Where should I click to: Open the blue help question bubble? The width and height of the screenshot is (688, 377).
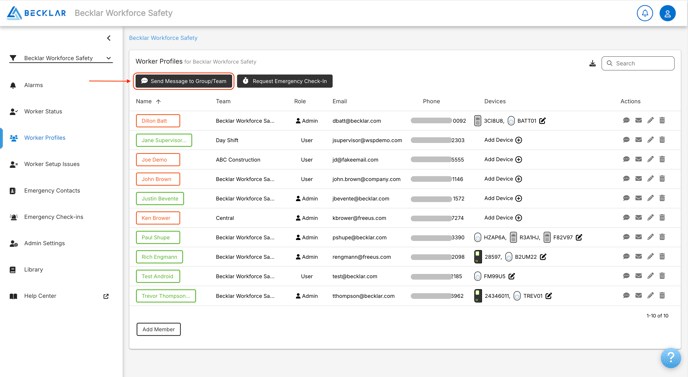(x=670, y=358)
